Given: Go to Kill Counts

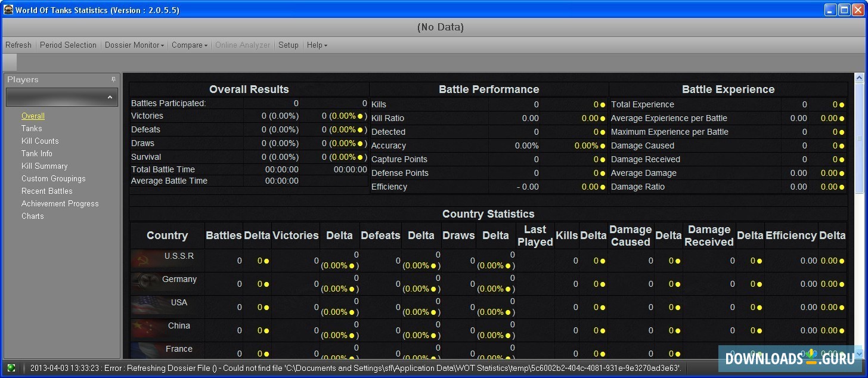Looking at the screenshot, I should click(40, 141).
